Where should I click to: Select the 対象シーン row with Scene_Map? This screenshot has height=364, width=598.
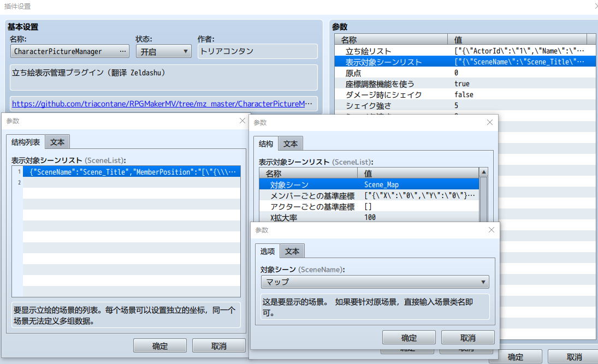coord(369,184)
